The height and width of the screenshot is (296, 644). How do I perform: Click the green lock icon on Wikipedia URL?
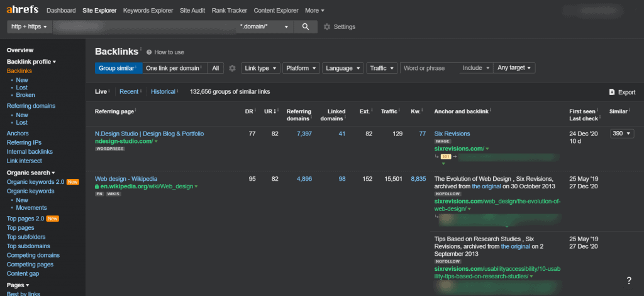tap(97, 186)
